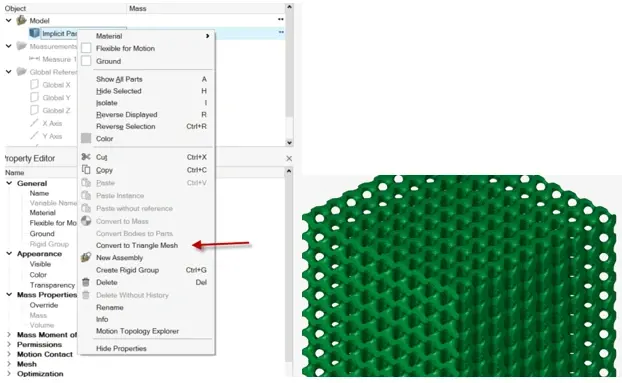Choose Convert to Triangle Mesh

pyautogui.click(x=137, y=245)
